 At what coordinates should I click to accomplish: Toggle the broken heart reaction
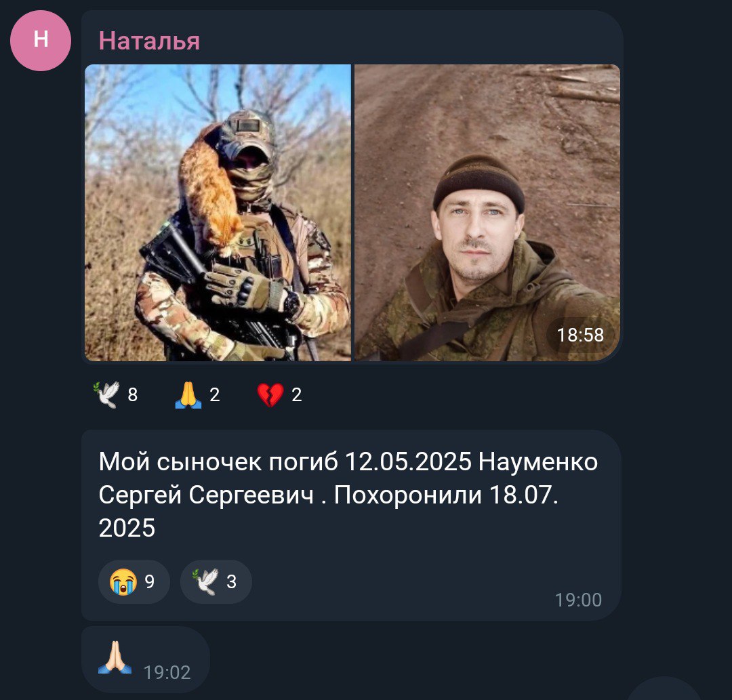tap(279, 395)
